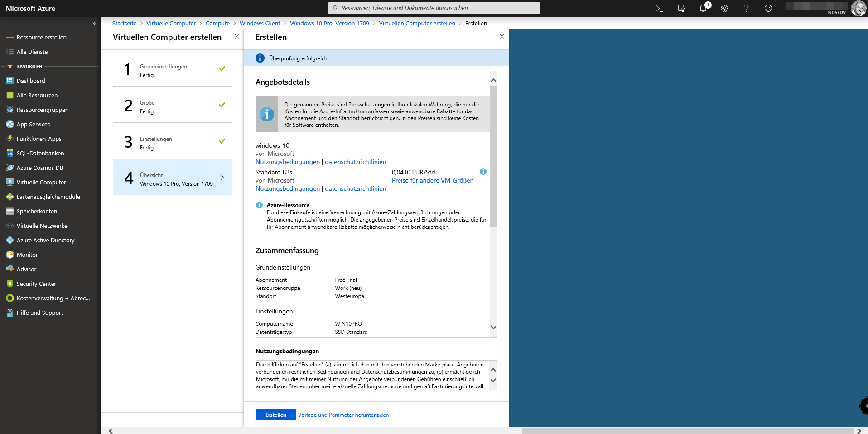Image resolution: width=868 pixels, height=434 pixels.
Task: Open the notifications bell
Action: pyautogui.click(x=703, y=8)
